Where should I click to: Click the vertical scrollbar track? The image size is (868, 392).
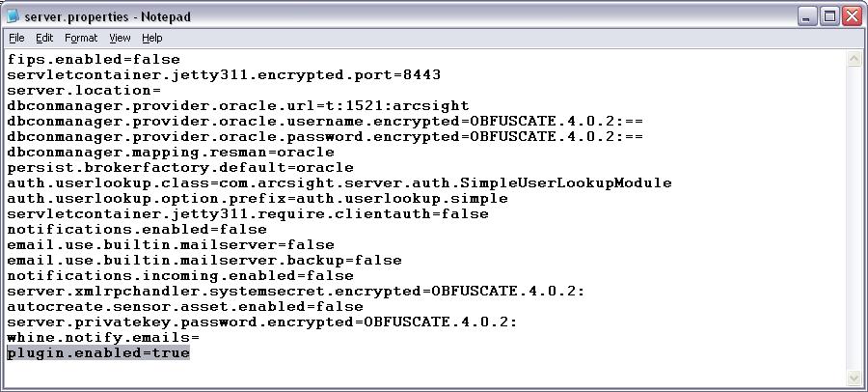click(x=854, y=218)
